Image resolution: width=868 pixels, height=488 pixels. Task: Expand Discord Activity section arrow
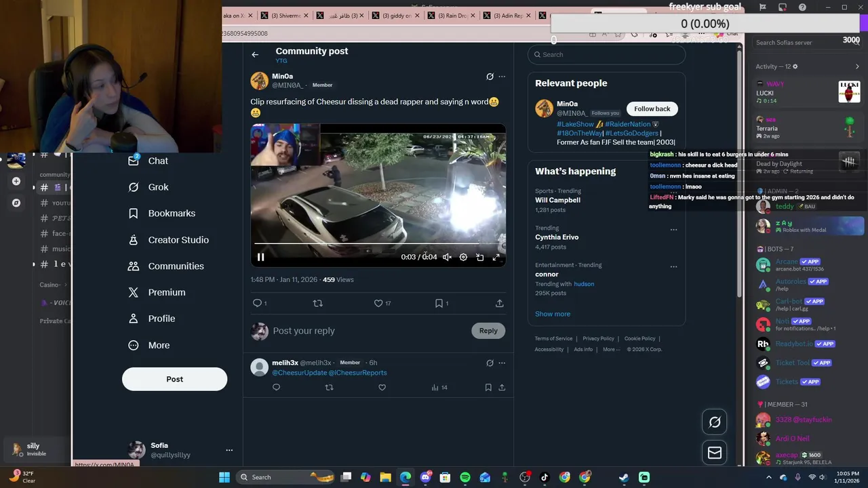tap(857, 66)
